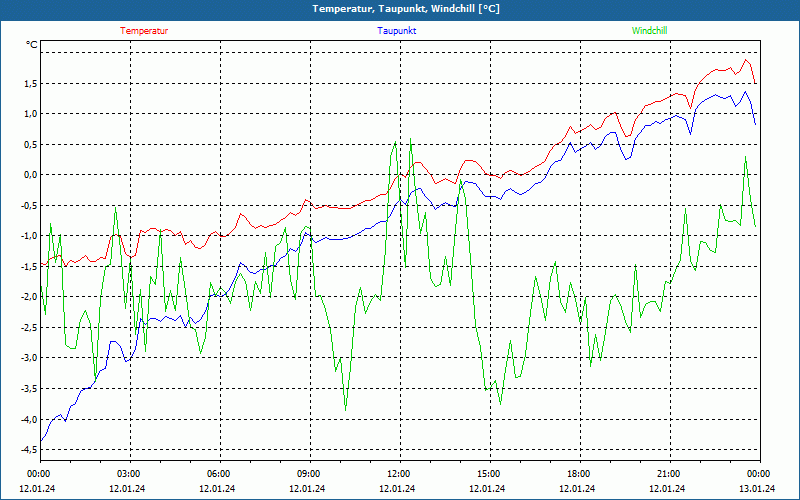Click the 0,0 y-axis value

point(31,175)
